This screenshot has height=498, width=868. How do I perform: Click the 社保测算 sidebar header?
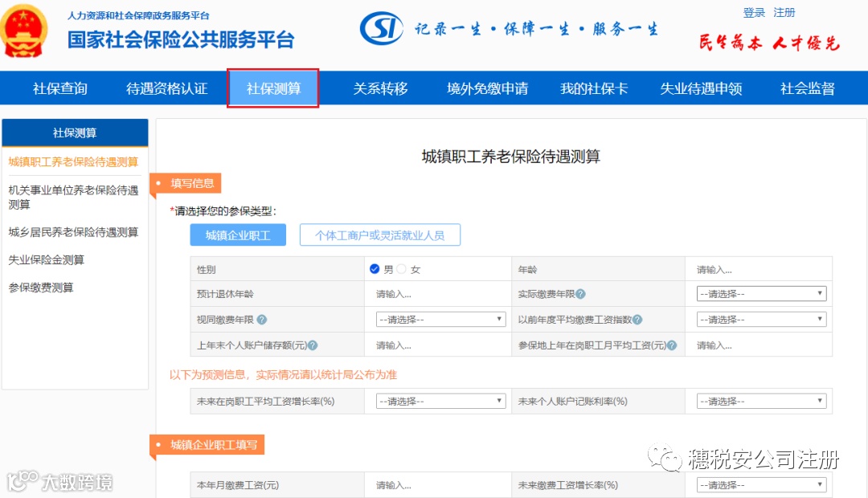(76, 133)
